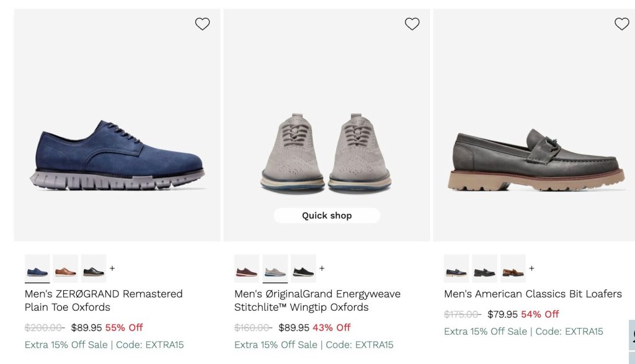Select the navy Bit Loafers color swatch

456,269
